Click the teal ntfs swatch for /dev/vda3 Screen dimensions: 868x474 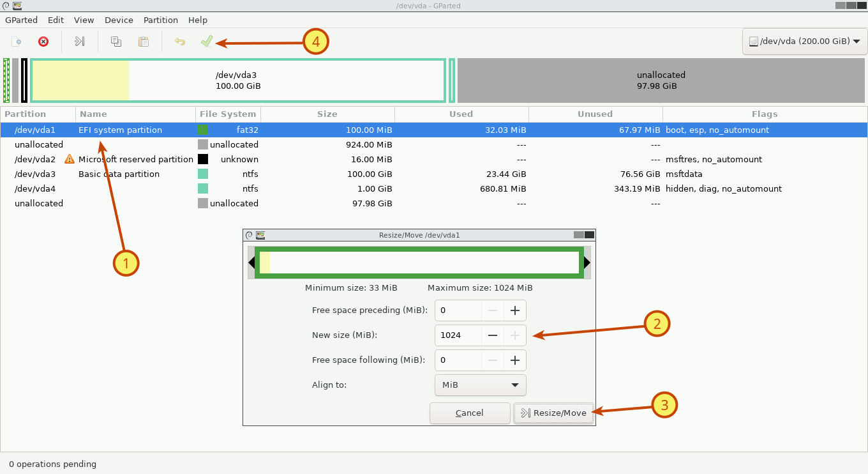(x=203, y=174)
